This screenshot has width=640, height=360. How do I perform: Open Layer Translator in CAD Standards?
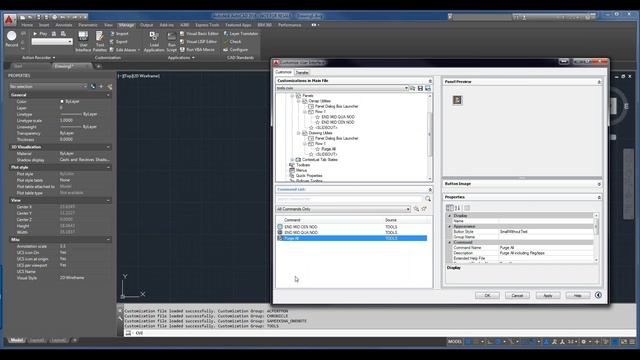coord(240,33)
